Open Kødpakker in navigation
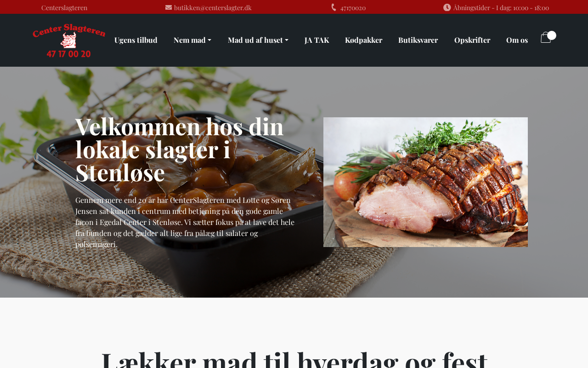588x368 pixels. click(364, 40)
